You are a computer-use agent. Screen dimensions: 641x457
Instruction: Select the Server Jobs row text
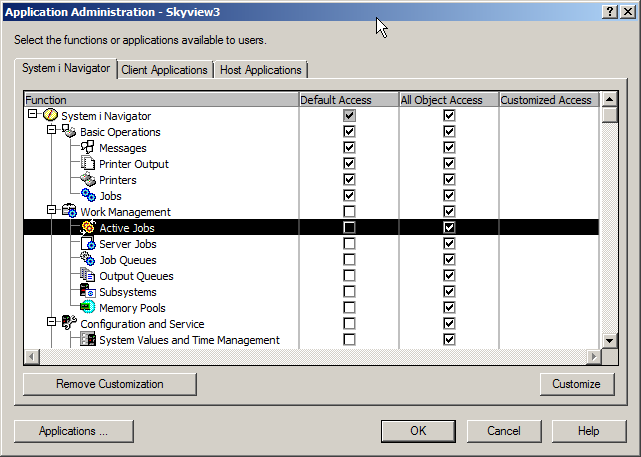click(x=128, y=244)
